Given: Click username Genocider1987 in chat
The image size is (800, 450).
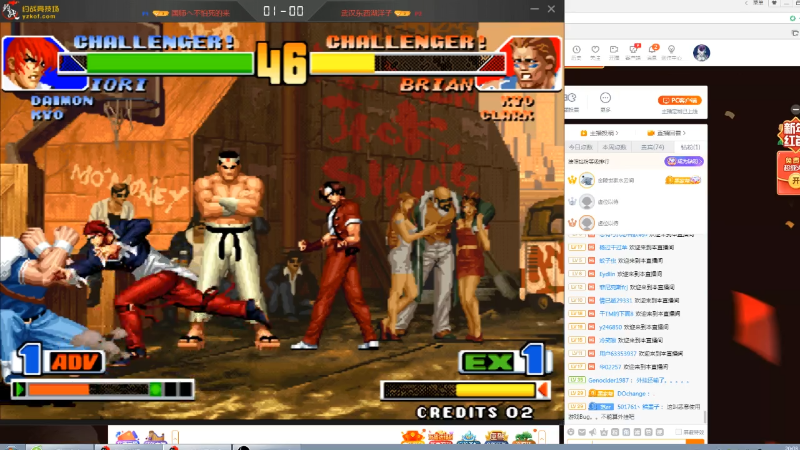Looking at the screenshot, I should 609,380.
